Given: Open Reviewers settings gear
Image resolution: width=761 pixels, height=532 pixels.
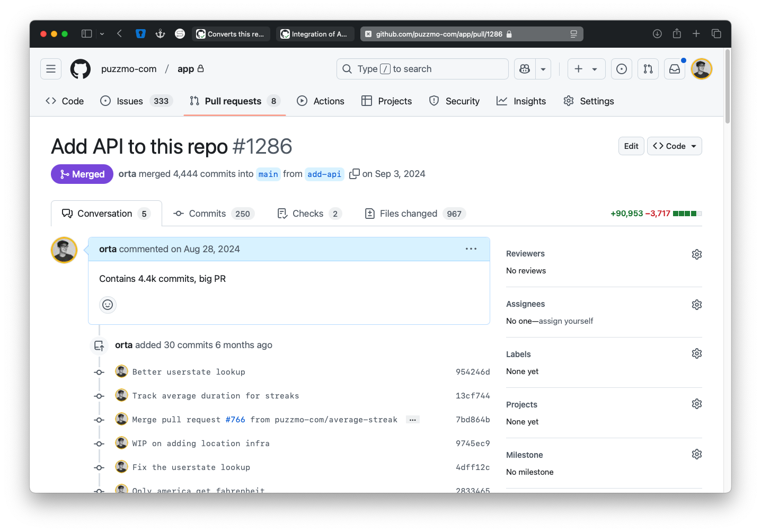Looking at the screenshot, I should point(696,254).
